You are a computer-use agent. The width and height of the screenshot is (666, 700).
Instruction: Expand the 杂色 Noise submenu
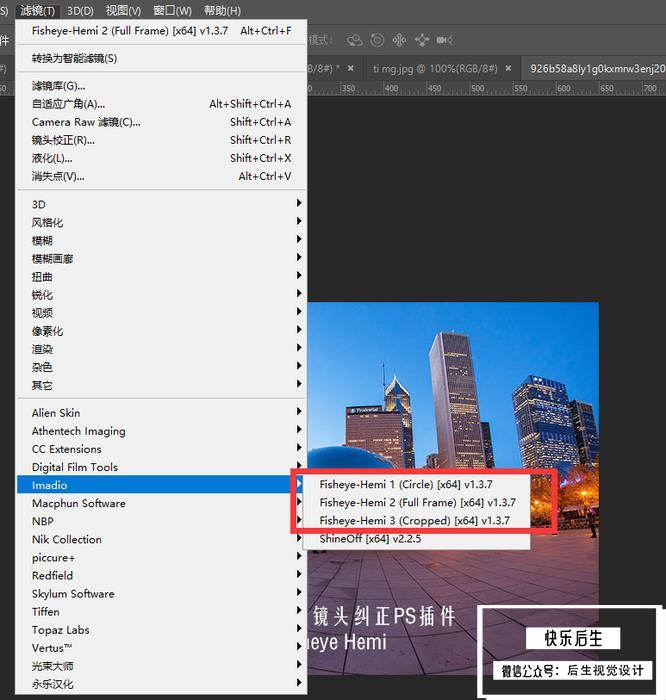click(161, 367)
